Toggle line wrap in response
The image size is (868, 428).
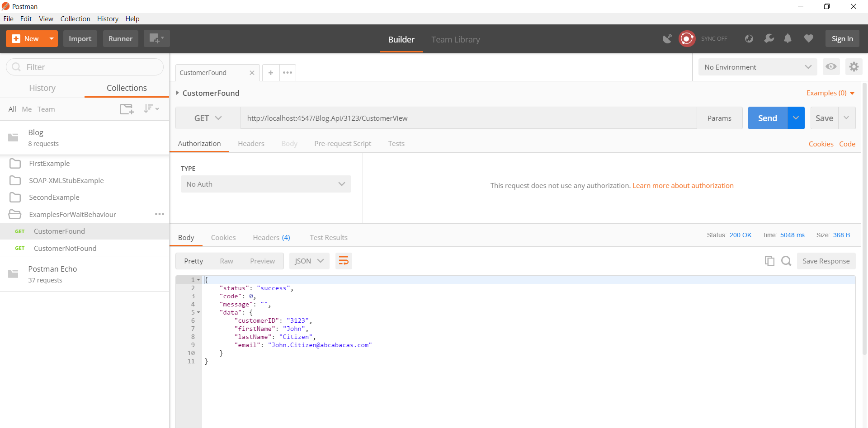point(344,261)
